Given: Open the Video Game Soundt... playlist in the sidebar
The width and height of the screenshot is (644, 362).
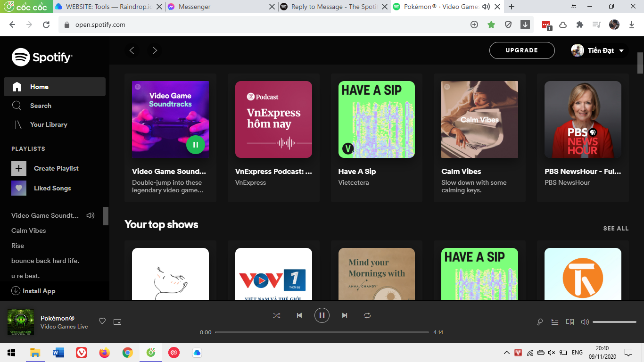Looking at the screenshot, I should click(x=45, y=215).
